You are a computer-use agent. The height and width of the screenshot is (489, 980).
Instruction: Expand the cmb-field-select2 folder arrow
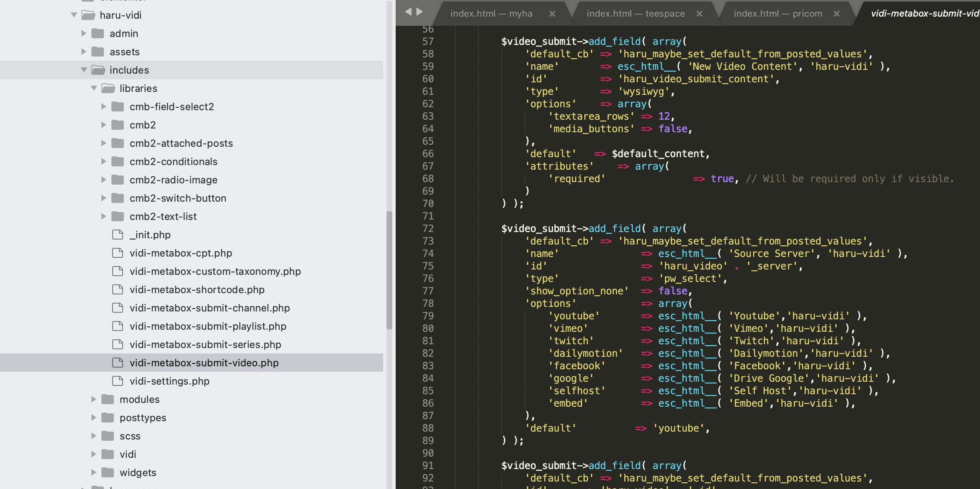pos(103,106)
